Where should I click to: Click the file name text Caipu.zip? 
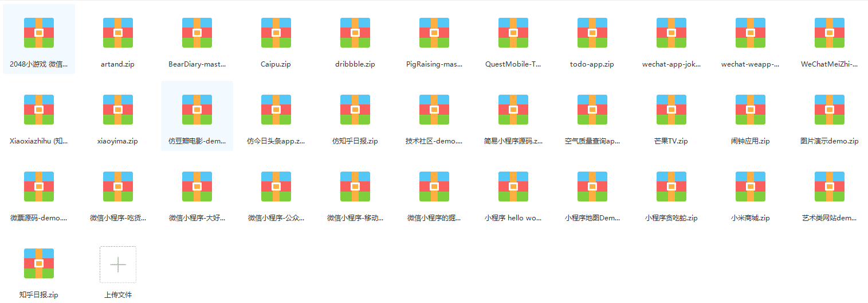click(276, 64)
